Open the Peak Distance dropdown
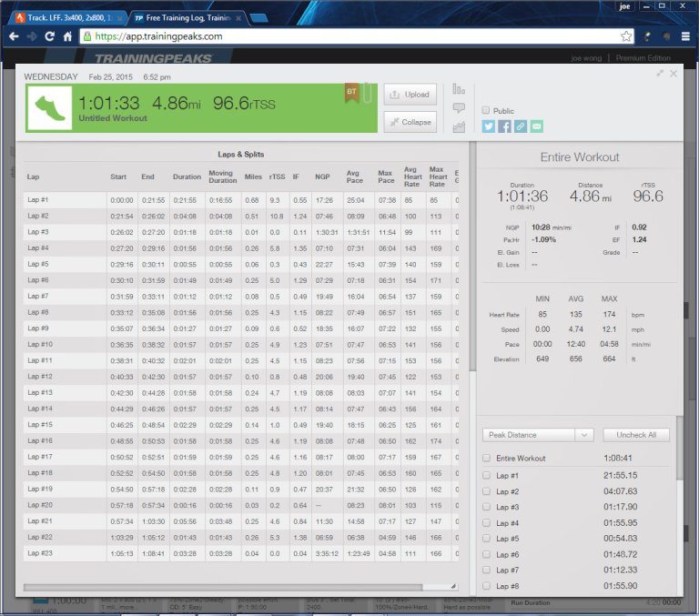 538,435
